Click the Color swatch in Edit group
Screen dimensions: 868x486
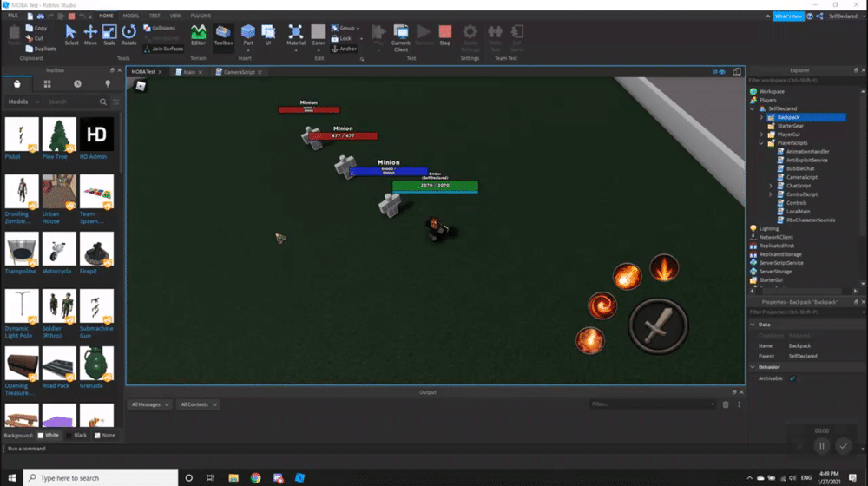[x=319, y=31]
